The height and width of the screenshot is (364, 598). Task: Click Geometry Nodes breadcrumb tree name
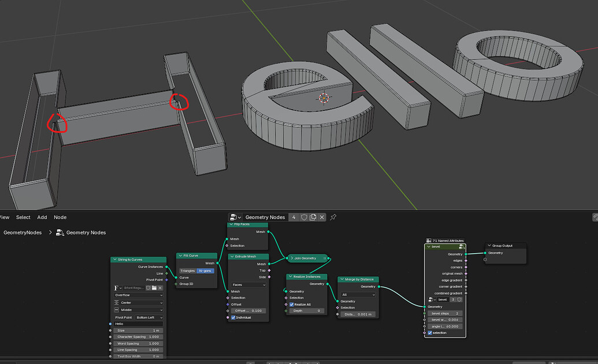coord(86,233)
